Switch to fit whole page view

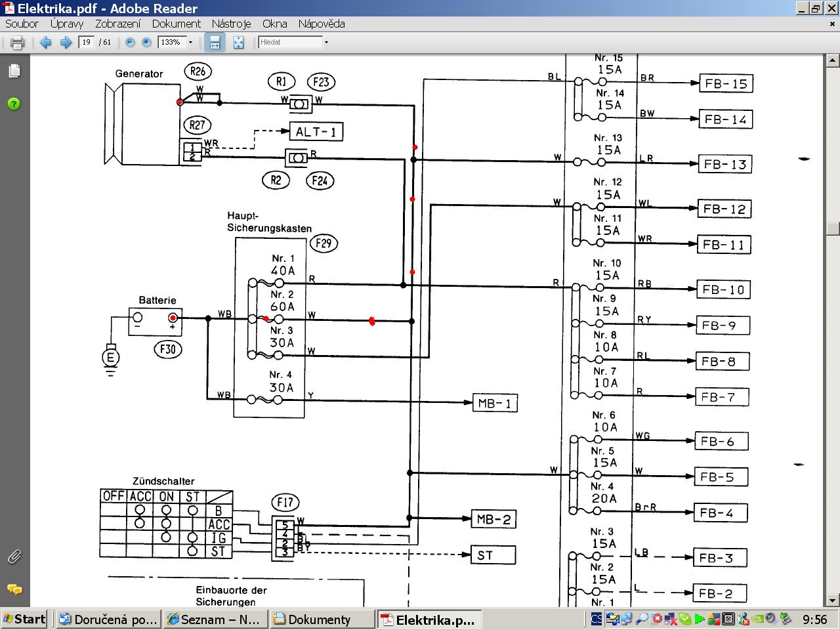238,43
